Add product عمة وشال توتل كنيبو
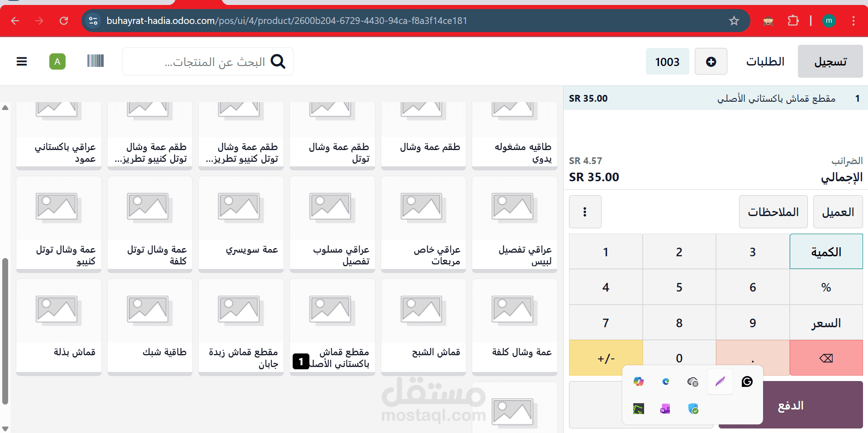 (59, 224)
